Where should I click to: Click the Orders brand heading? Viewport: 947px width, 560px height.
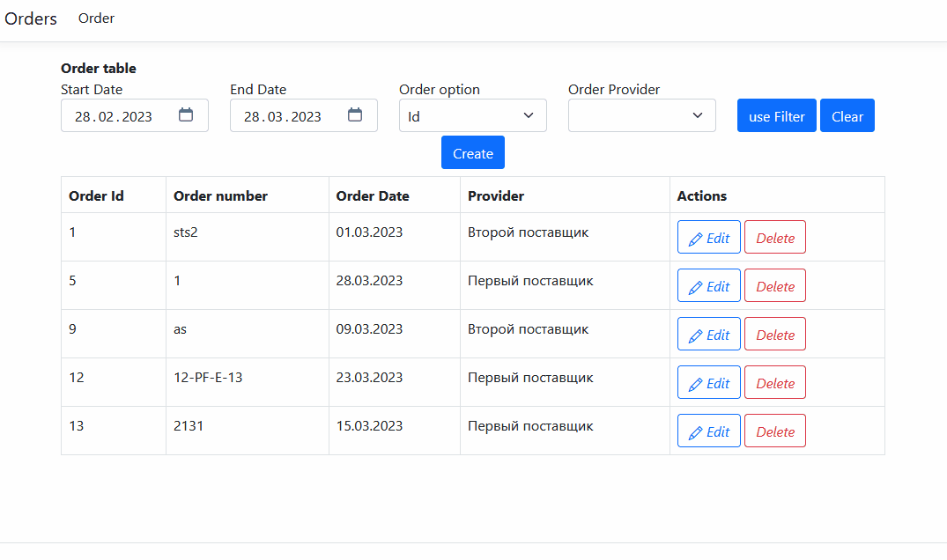click(30, 18)
